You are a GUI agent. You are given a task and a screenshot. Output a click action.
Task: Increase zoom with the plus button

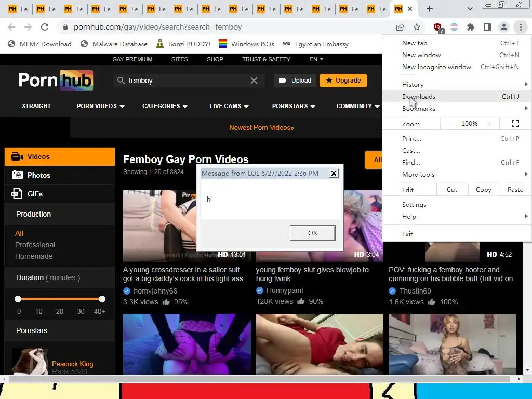point(489,124)
